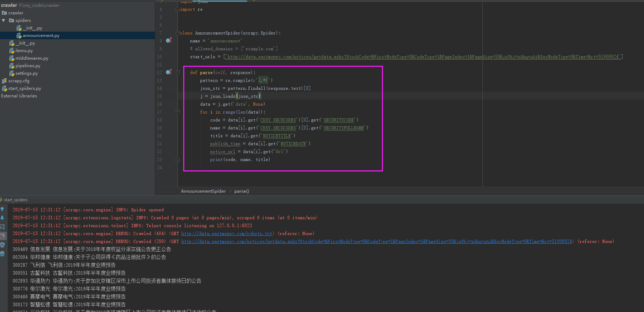Click AnnouncementSpider in the breadcrumb bar
The height and width of the screenshot is (312, 644).
click(x=203, y=191)
